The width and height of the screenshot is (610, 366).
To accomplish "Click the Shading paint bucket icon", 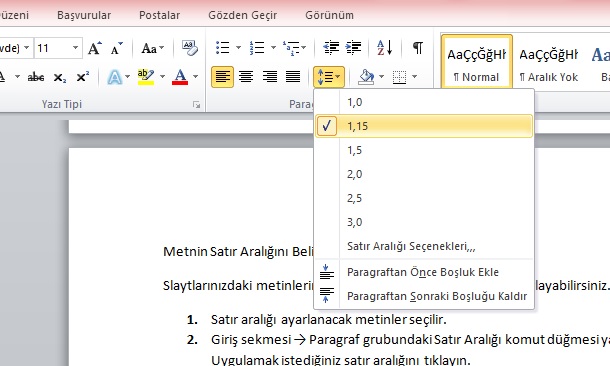I will (366, 77).
